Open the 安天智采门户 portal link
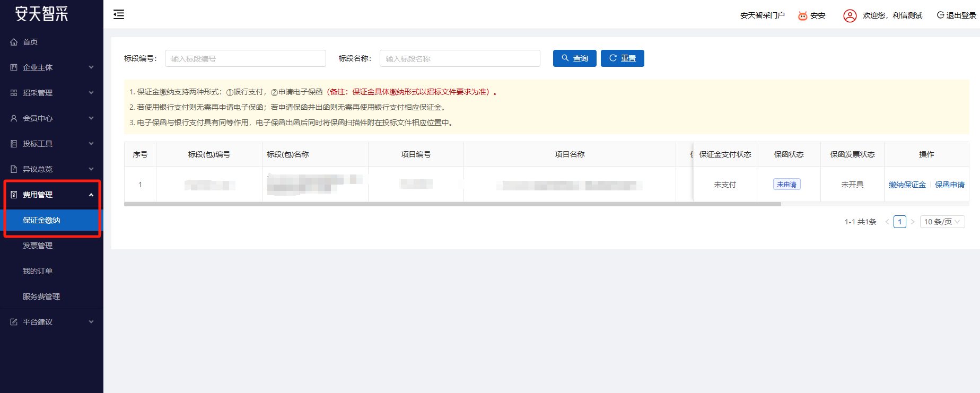980x393 pixels. (x=762, y=15)
